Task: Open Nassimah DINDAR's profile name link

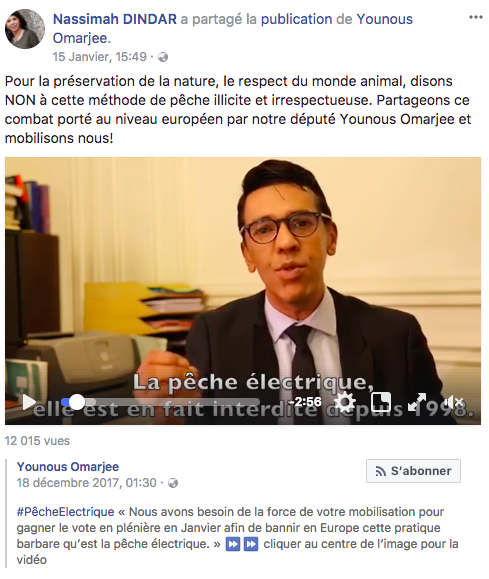Action: 115,19
